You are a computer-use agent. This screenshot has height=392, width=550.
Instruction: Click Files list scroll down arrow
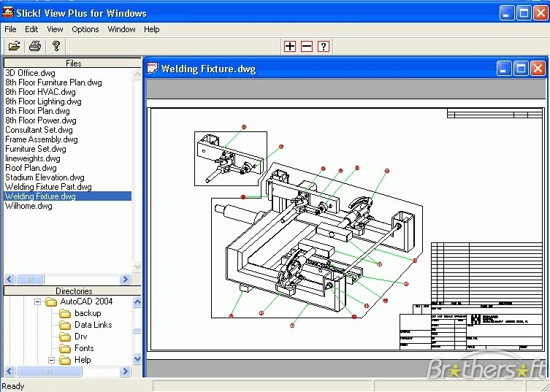[x=137, y=267]
